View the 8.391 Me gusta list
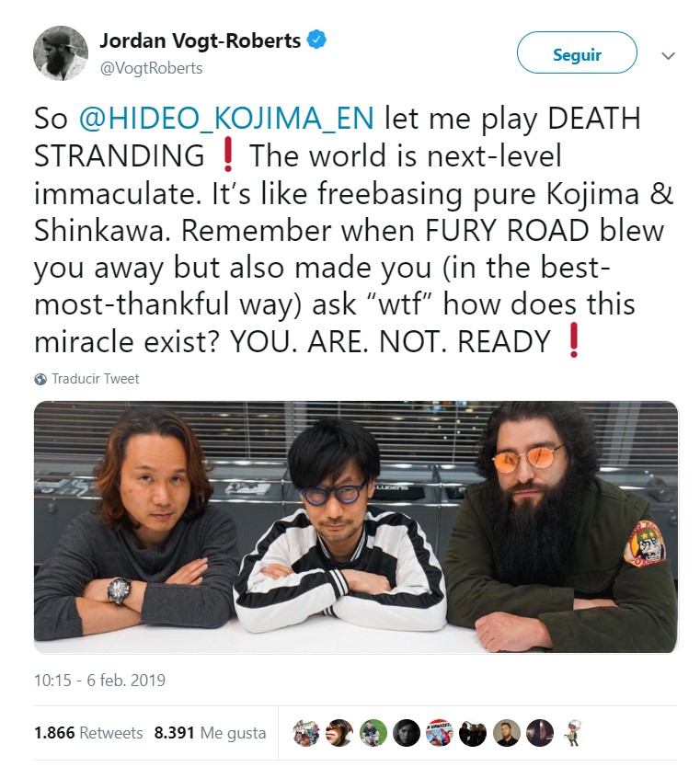The width and height of the screenshot is (700, 767). (210, 733)
